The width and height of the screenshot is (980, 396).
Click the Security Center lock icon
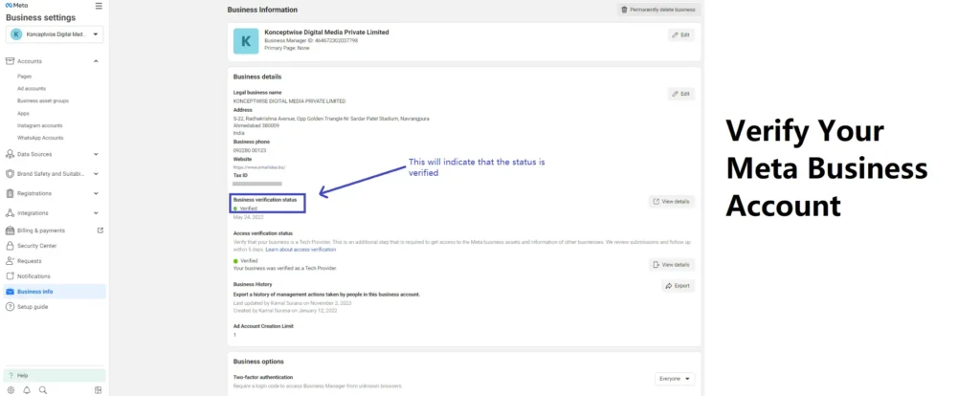(10, 246)
